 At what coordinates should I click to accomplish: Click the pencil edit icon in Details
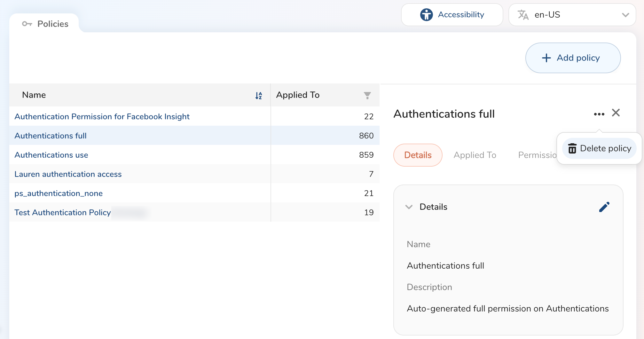[x=604, y=207]
